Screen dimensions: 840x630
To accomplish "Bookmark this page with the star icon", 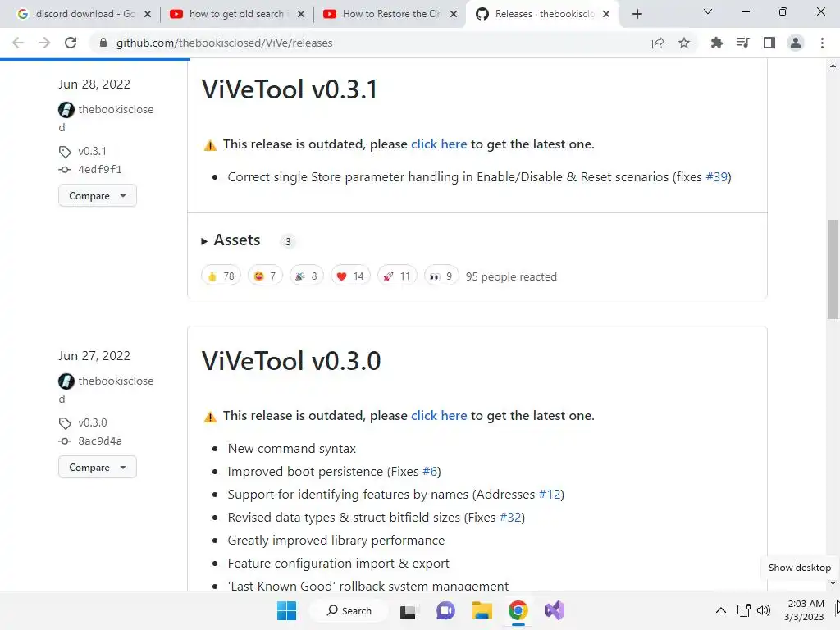I will click(684, 43).
